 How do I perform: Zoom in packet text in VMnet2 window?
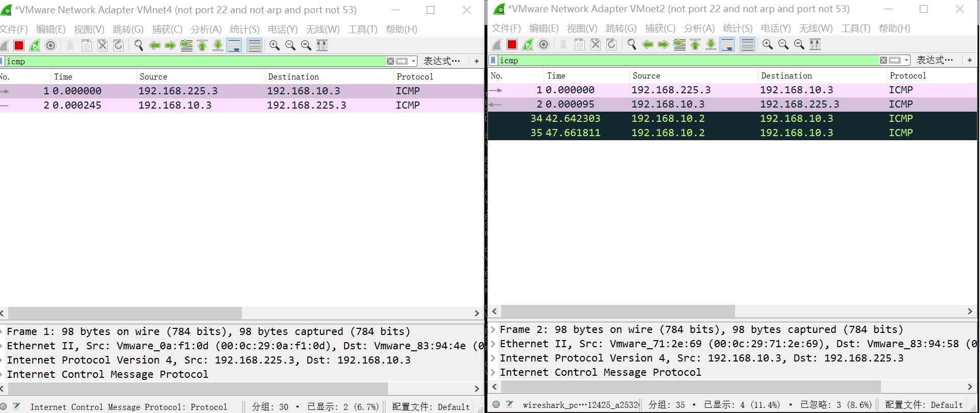pos(768,44)
